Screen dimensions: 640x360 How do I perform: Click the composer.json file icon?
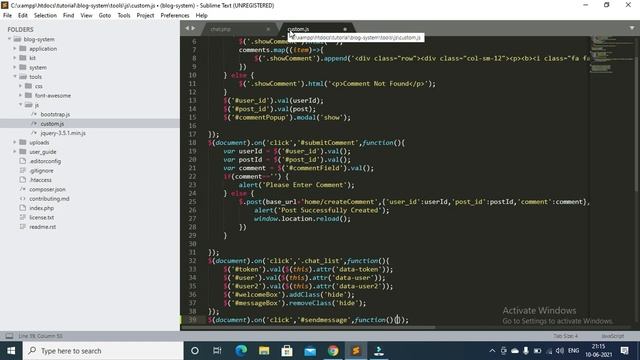[x=23, y=189]
